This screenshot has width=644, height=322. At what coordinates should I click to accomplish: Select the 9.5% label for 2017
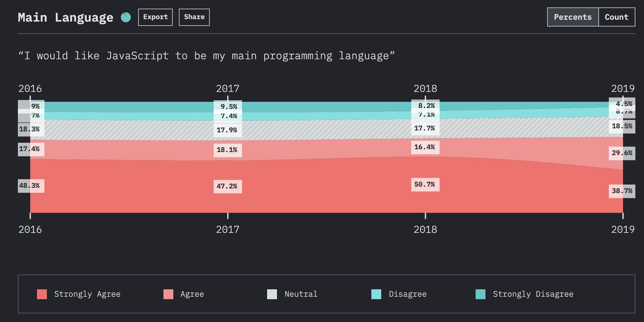(x=228, y=107)
